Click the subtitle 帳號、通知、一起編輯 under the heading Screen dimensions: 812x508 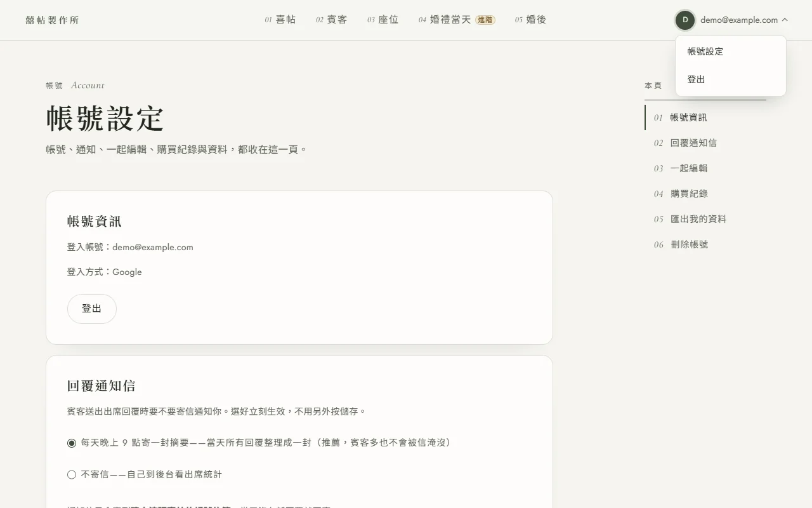176,149
